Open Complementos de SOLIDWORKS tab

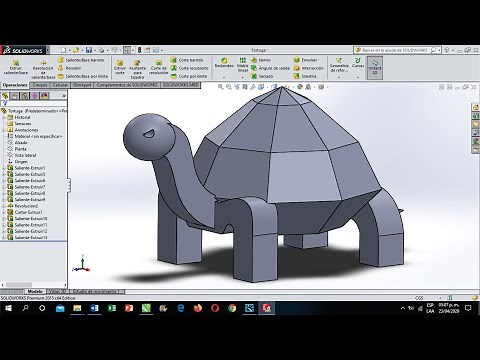tap(127, 85)
